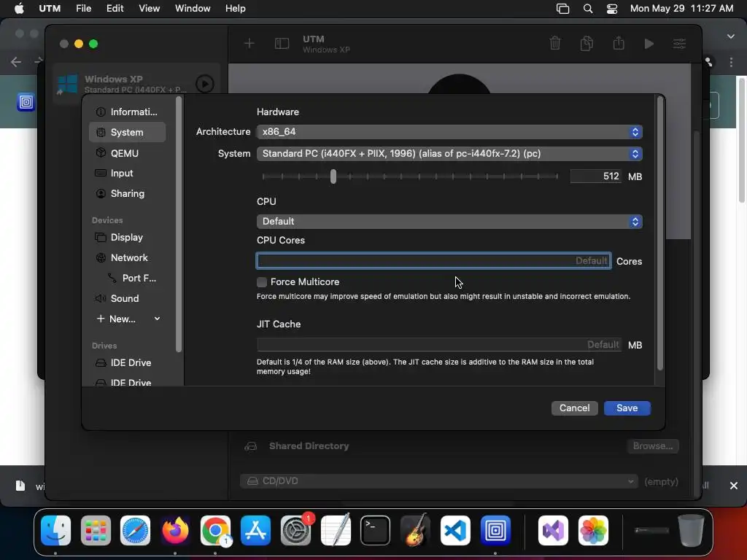Open Photos from the Dock
This screenshot has width=747, height=560.
[x=593, y=530]
